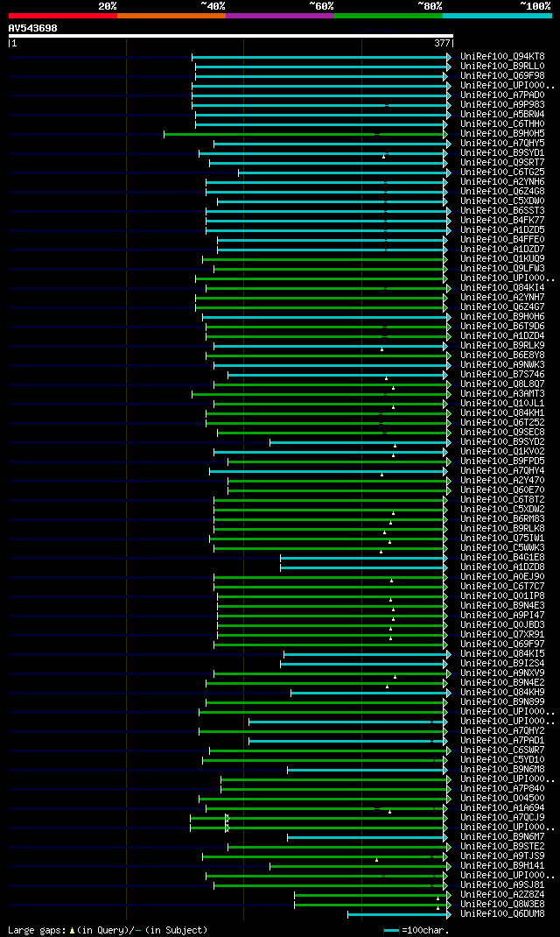Open hit UniRef100_B9RLL0
Image resolution: width=560 pixels, height=937 pixels.
[x=502, y=67]
